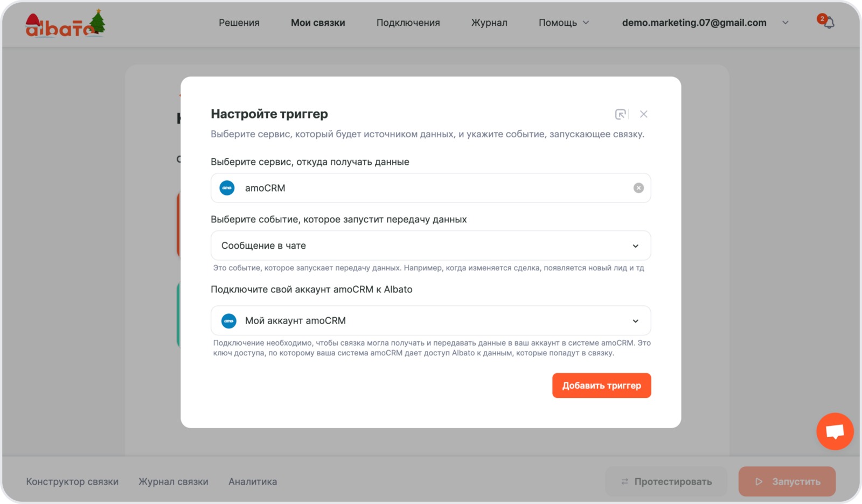Open the live chat widget

coord(835,431)
